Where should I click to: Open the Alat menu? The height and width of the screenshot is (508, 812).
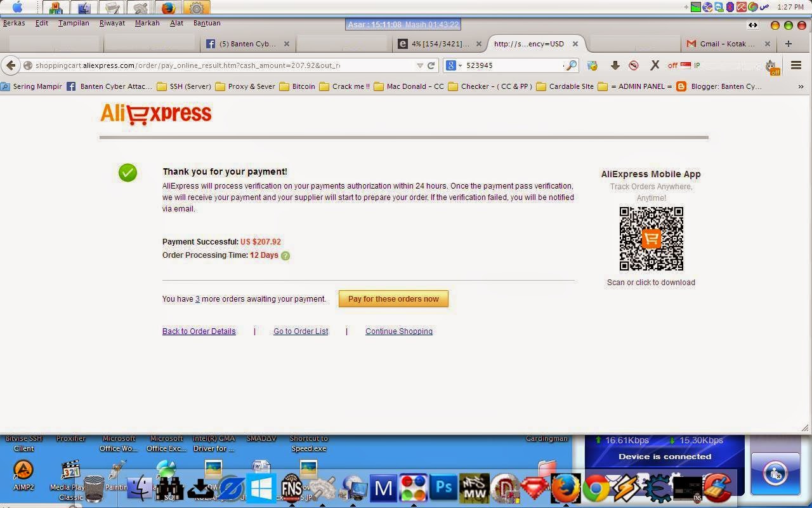pos(176,23)
